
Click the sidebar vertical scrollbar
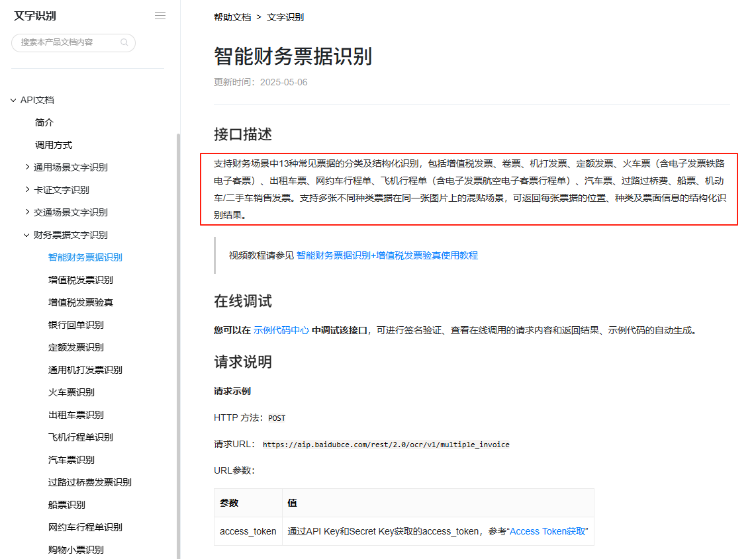pyautogui.click(x=177, y=331)
